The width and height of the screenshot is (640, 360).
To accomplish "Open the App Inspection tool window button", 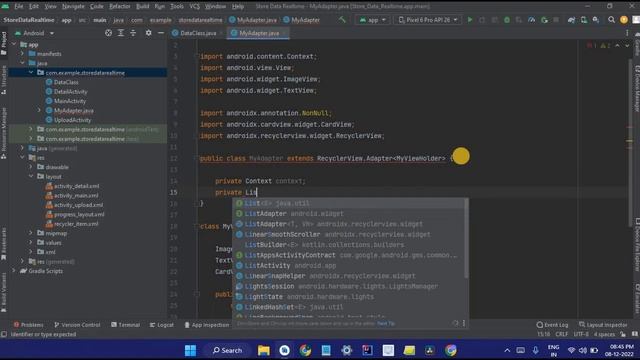I will coord(207,325).
